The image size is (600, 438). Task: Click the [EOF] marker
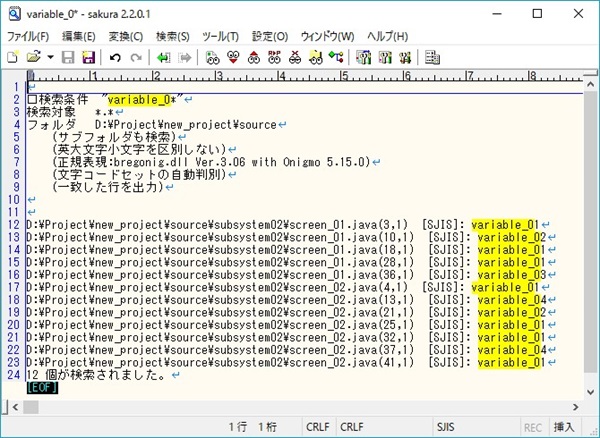(x=42, y=388)
